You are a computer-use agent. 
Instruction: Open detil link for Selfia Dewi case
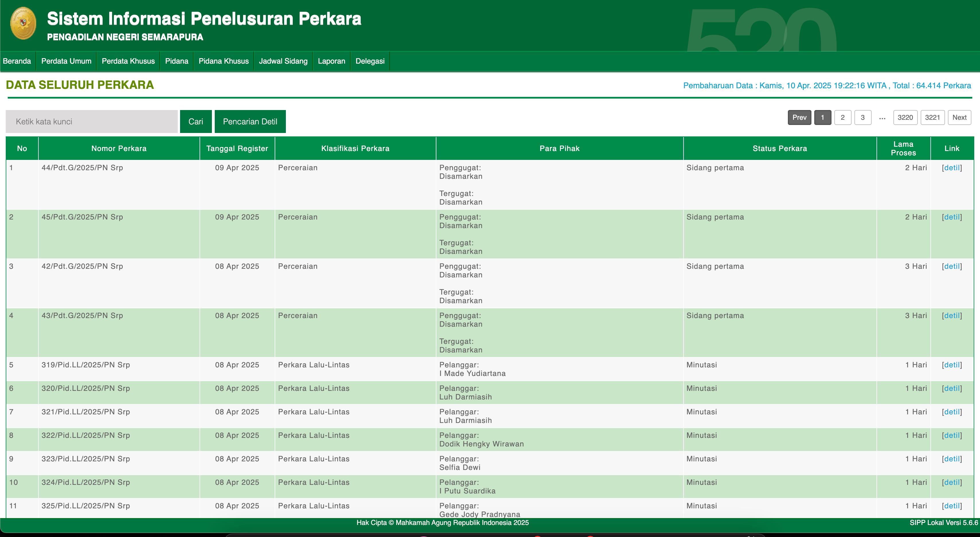(x=951, y=459)
